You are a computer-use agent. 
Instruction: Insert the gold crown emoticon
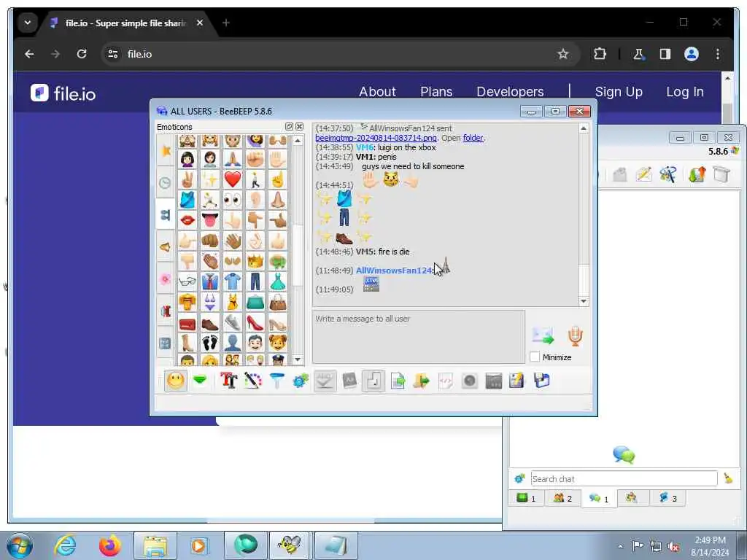[x=255, y=261]
